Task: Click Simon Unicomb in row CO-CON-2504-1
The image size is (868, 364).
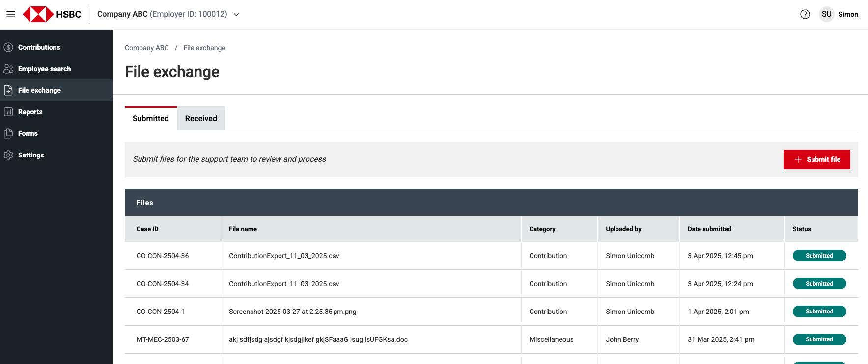Action: point(630,312)
